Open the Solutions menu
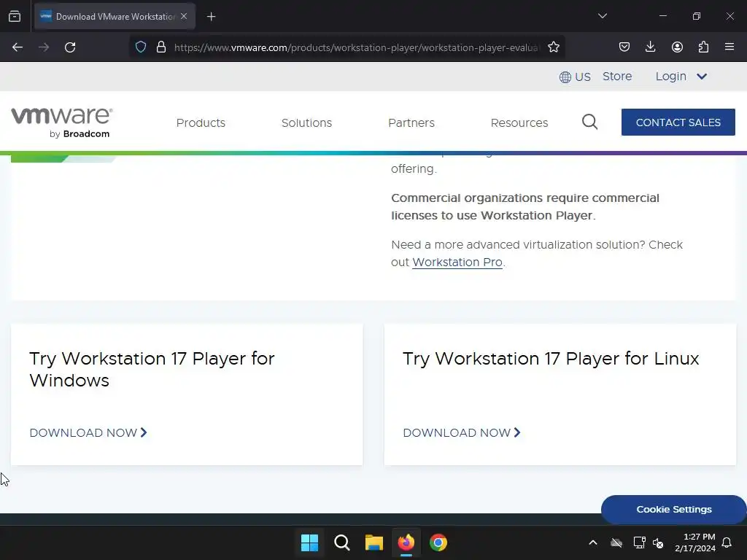747x560 pixels. (306, 122)
